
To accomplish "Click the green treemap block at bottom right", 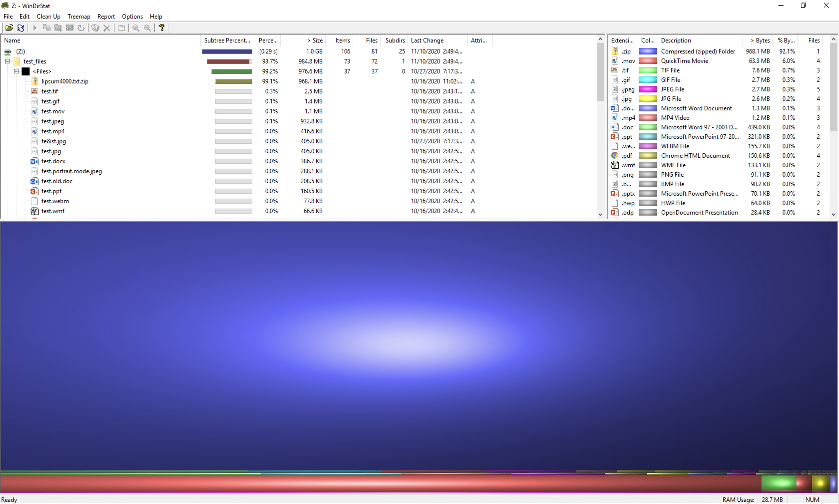I will 779,483.
